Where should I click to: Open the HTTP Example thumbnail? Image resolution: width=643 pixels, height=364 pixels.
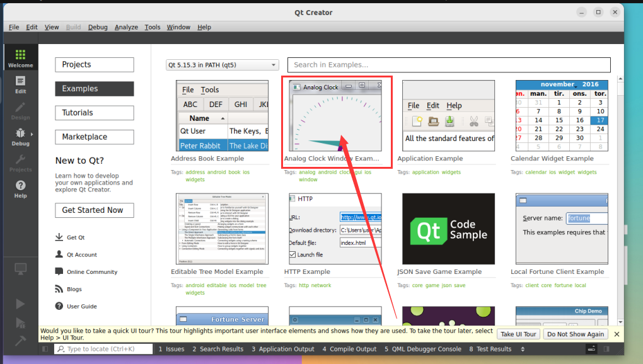coord(335,229)
